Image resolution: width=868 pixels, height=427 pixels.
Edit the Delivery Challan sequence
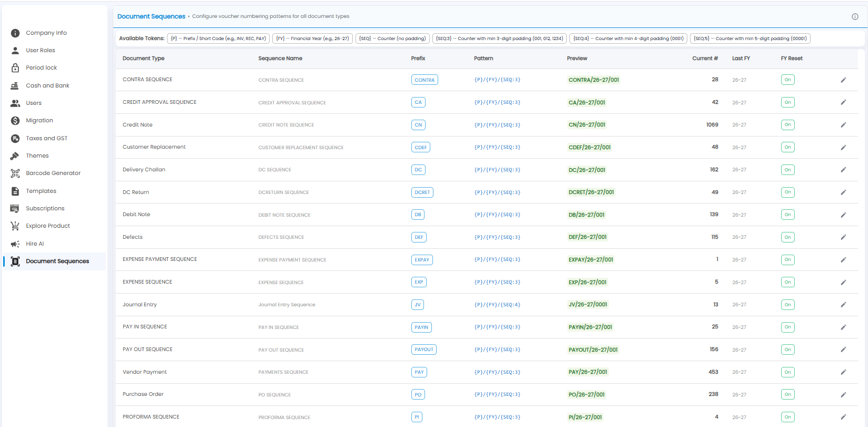(x=843, y=170)
